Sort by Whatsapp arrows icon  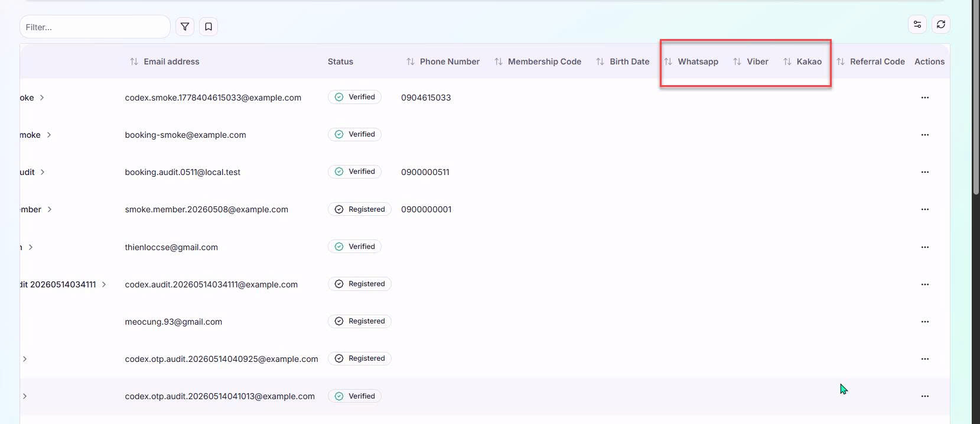pos(668,62)
